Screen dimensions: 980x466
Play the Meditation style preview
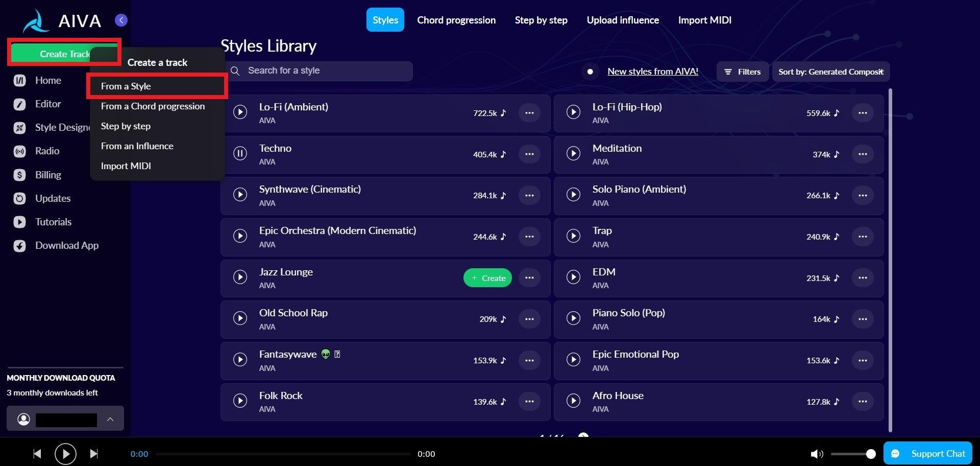click(573, 153)
